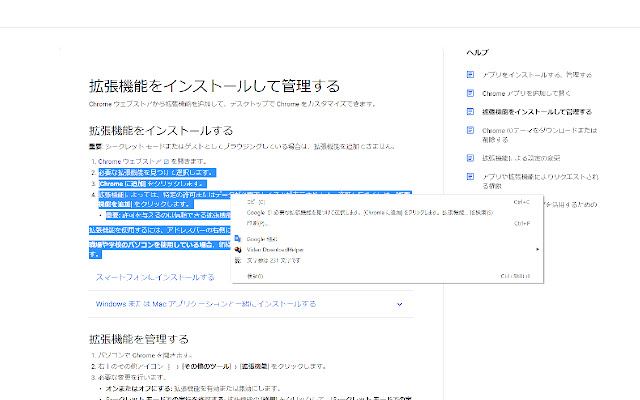The width and height of the screenshot is (640, 400).
Task: Open sidebar link '拡張機能をインストールして管理する'
Action: (x=537, y=112)
